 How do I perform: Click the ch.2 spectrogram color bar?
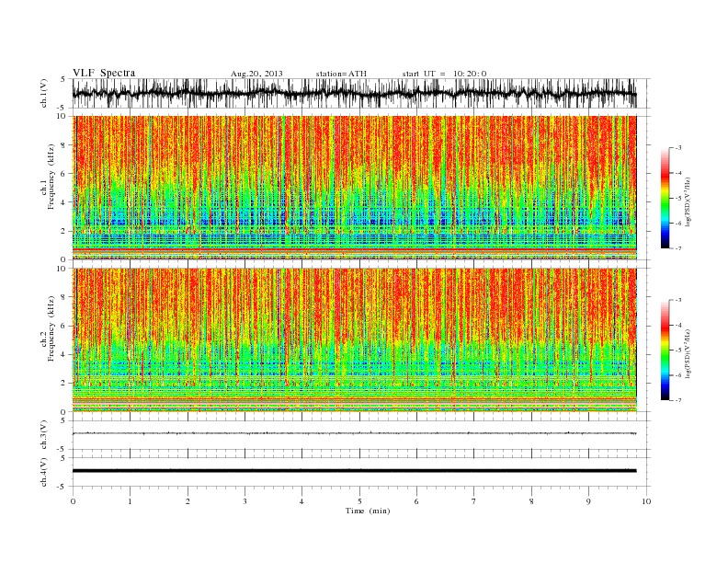[x=665, y=350]
